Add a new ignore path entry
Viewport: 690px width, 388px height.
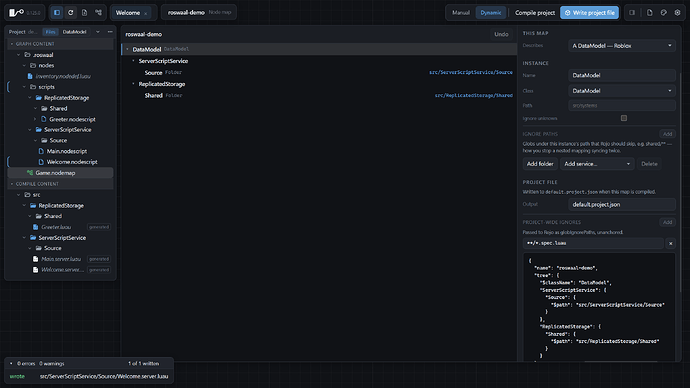click(x=668, y=134)
